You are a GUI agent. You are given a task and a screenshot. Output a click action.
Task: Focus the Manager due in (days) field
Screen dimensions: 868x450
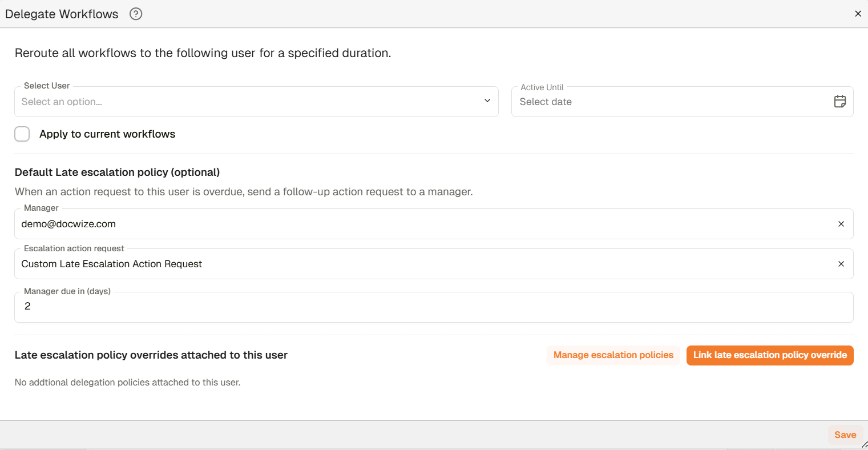pos(433,307)
